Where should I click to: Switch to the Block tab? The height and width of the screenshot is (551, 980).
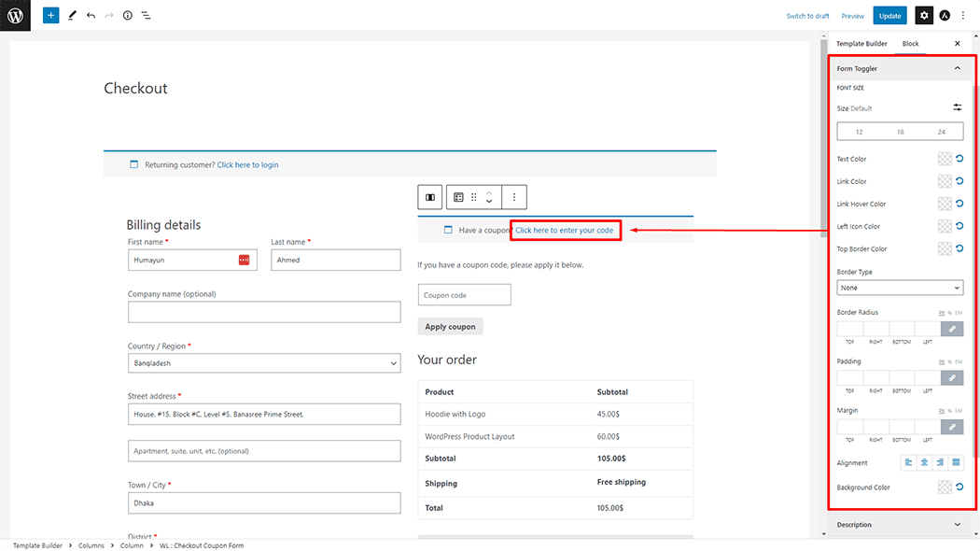[x=910, y=44]
